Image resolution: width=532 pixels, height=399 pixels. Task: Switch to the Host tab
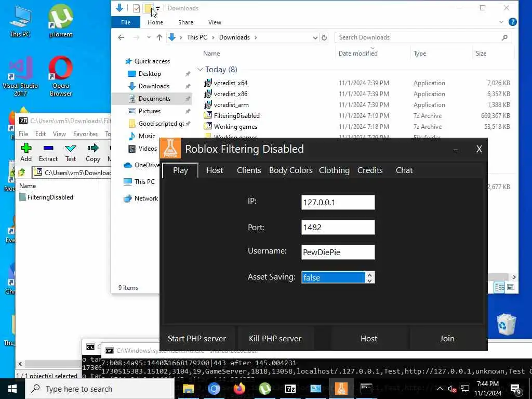click(x=215, y=170)
